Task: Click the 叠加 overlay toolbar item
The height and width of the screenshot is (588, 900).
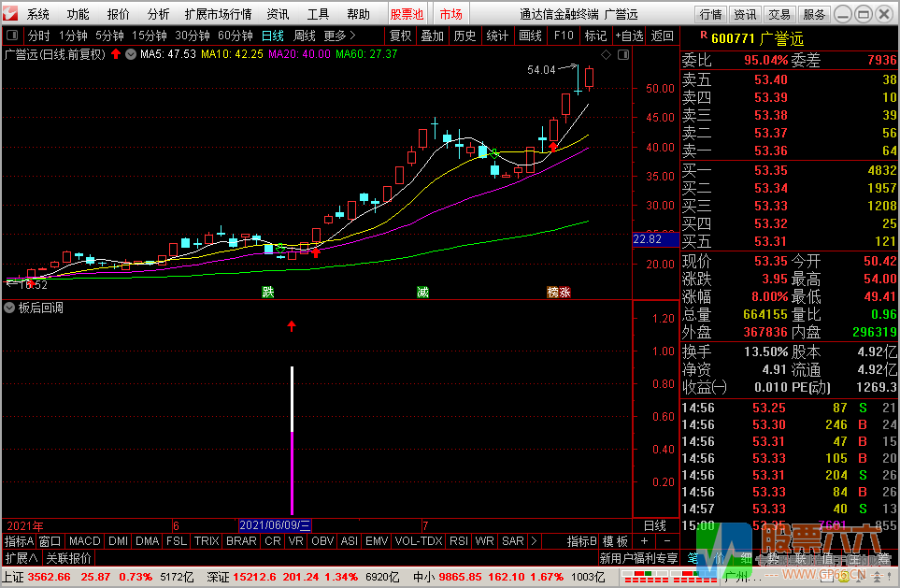Action: (x=432, y=36)
